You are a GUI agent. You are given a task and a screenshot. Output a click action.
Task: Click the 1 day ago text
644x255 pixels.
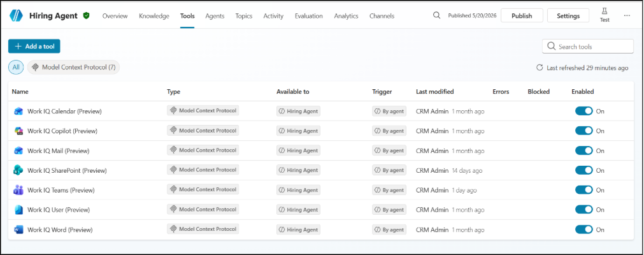[x=464, y=190]
